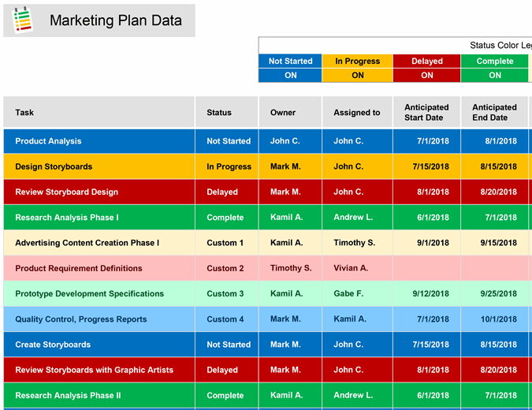Select the Not Started legend color swatch
This screenshot has height=410, width=532.
(x=290, y=61)
